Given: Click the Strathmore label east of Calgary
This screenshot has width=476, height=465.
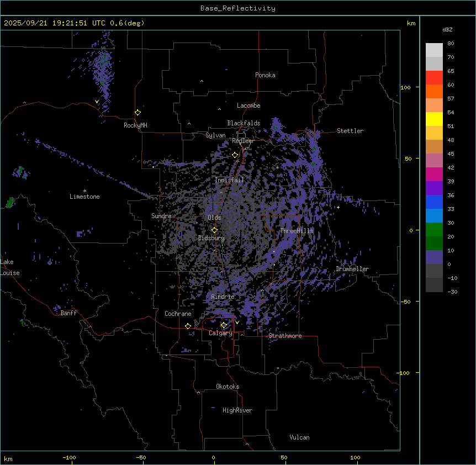Looking at the screenshot, I should point(285,336).
